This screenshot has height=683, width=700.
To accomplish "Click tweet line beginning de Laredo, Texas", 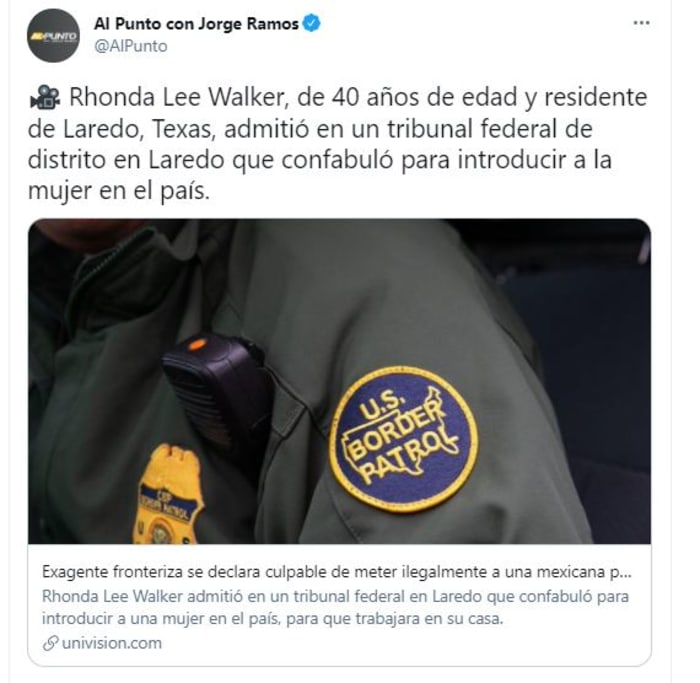I will coord(310,129).
